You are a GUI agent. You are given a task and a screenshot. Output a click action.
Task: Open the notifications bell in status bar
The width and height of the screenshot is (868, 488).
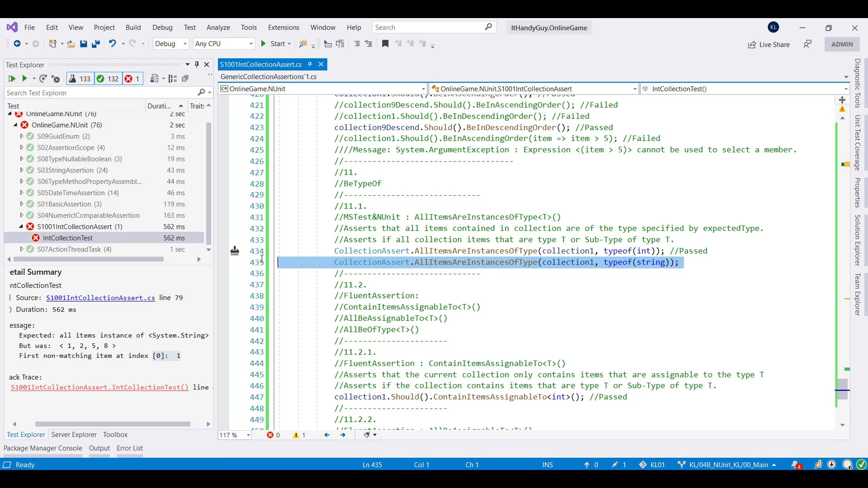[x=796, y=465]
